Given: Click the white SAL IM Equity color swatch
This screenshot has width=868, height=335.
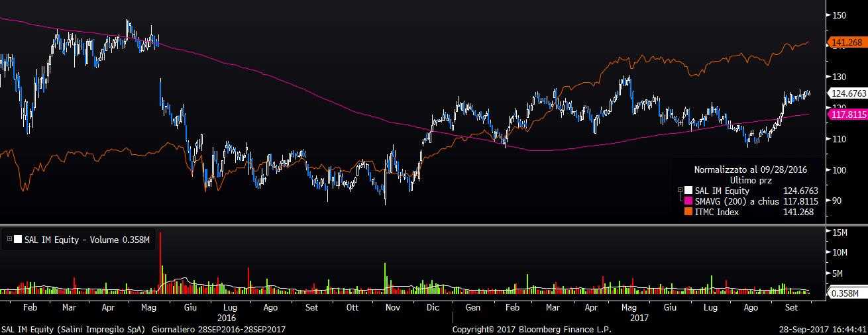Looking at the screenshot, I should [x=688, y=191].
